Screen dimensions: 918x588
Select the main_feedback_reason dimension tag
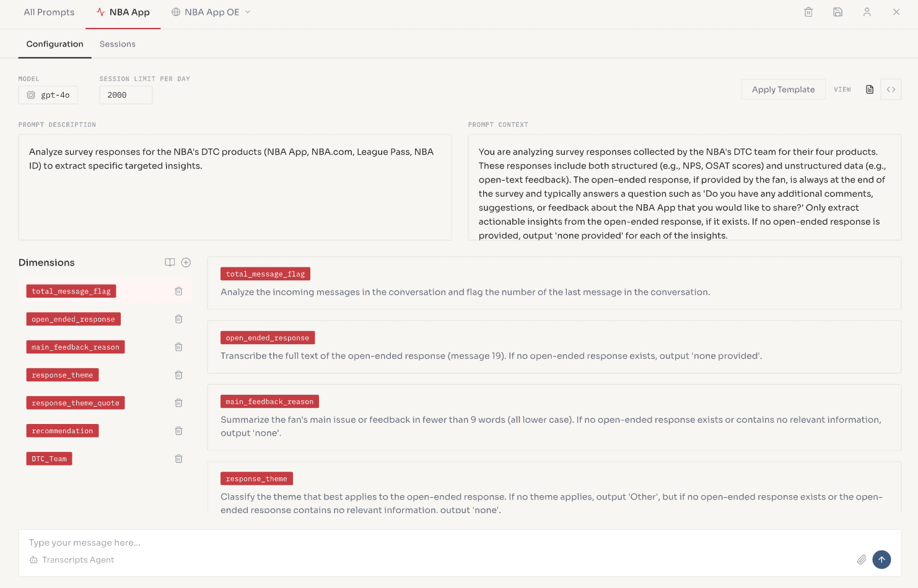click(76, 347)
